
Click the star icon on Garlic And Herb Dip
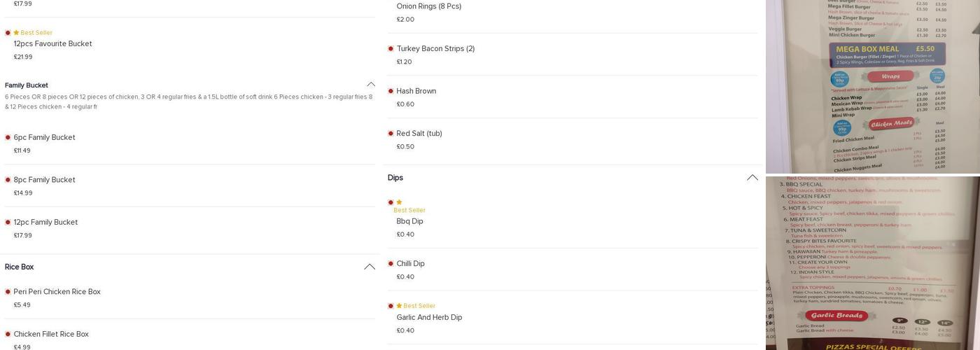tap(399, 306)
